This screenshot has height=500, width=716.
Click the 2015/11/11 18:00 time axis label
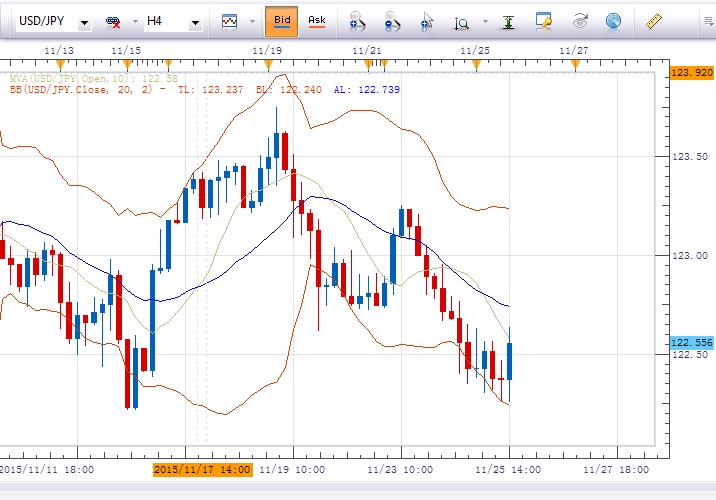[47, 469]
